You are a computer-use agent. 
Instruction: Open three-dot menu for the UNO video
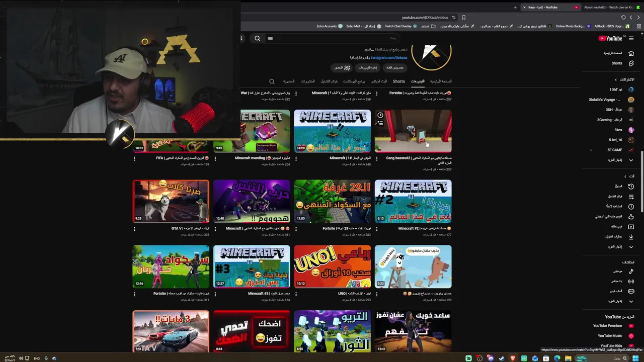pos(296,294)
